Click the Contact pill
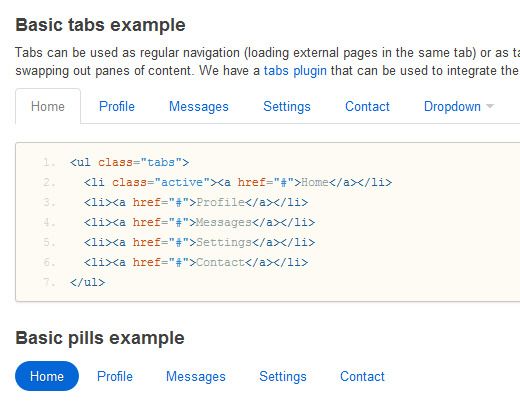The height and width of the screenshot is (411, 520). (x=362, y=376)
